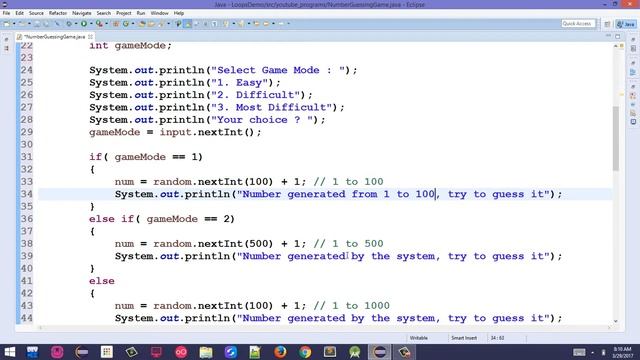Click the New Java Class icon
640x360 pixels.
point(126,24)
